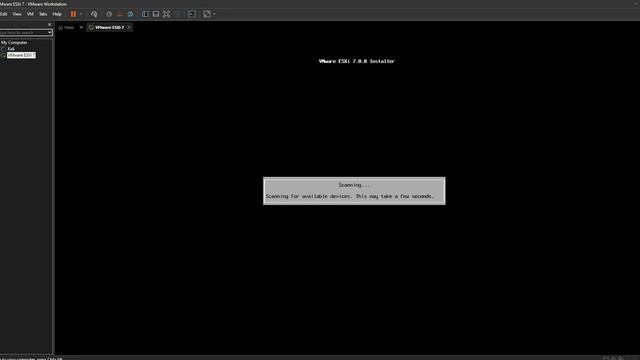
Task: Open the Help menu
Action: coord(57,14)
